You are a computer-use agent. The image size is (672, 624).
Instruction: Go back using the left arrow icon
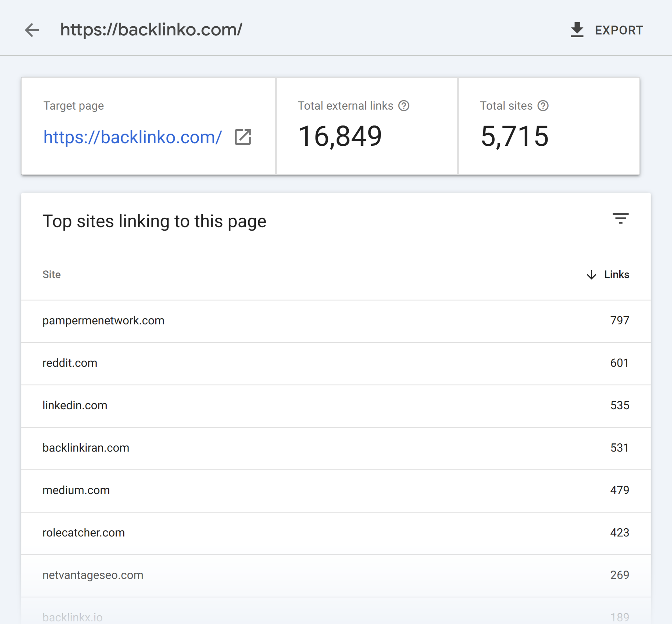[32, 30]
